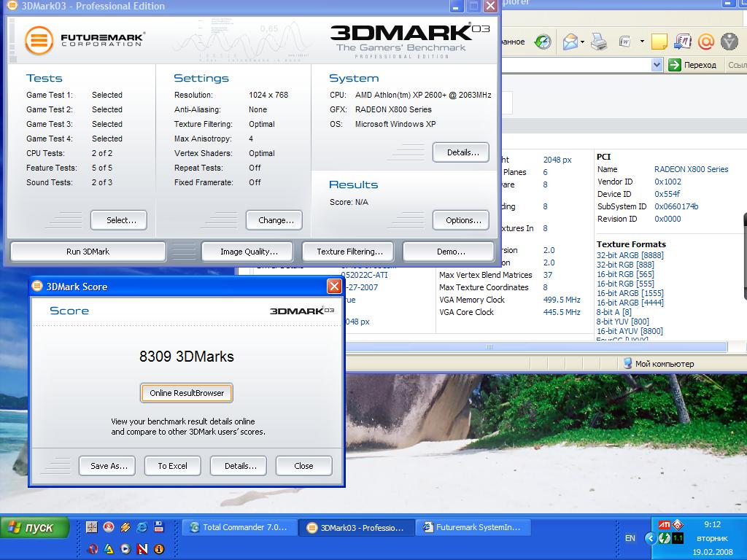Click Online ResultBrowser button

pyautogui.click(x=187, y=393)
